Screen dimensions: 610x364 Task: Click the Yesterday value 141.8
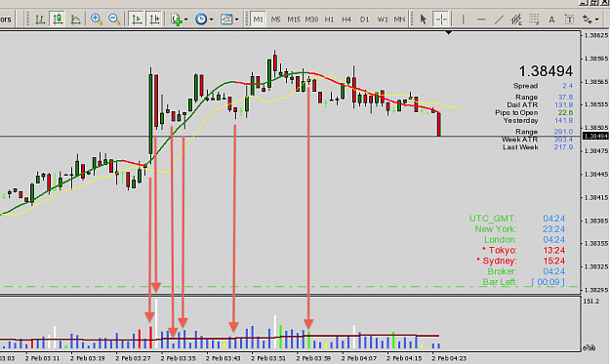[563, 120]
